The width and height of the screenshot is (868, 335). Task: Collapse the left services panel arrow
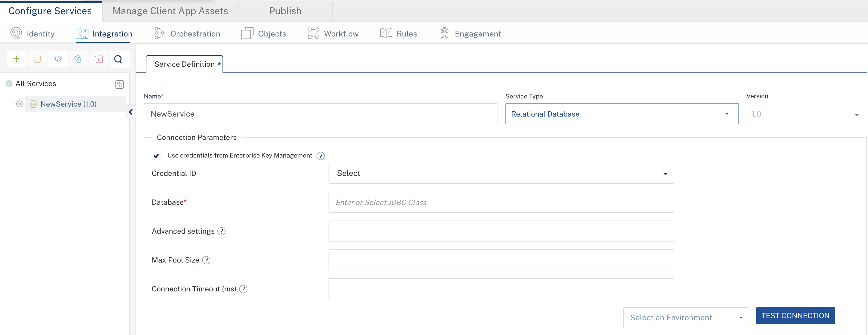pos(131,112)
